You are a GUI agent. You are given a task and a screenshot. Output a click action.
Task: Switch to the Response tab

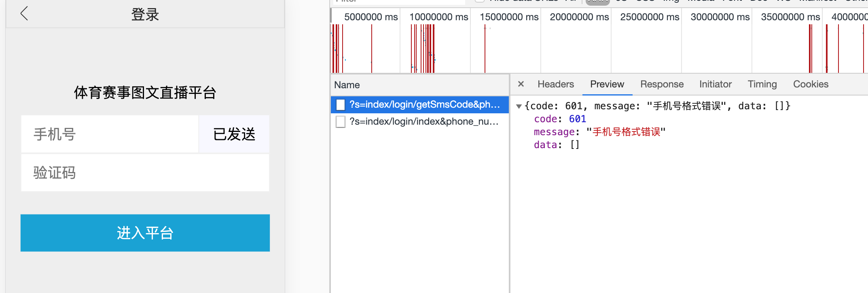pyautogui.click(x=662, y=84)
